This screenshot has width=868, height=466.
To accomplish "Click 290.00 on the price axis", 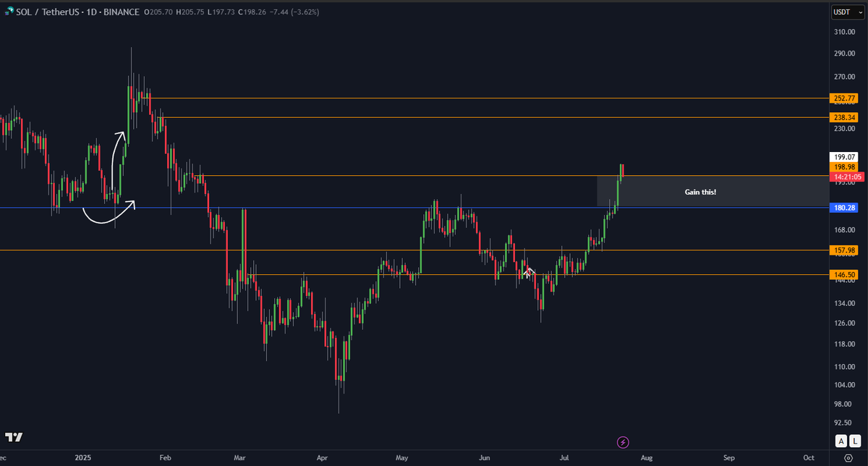I will 844,54.
